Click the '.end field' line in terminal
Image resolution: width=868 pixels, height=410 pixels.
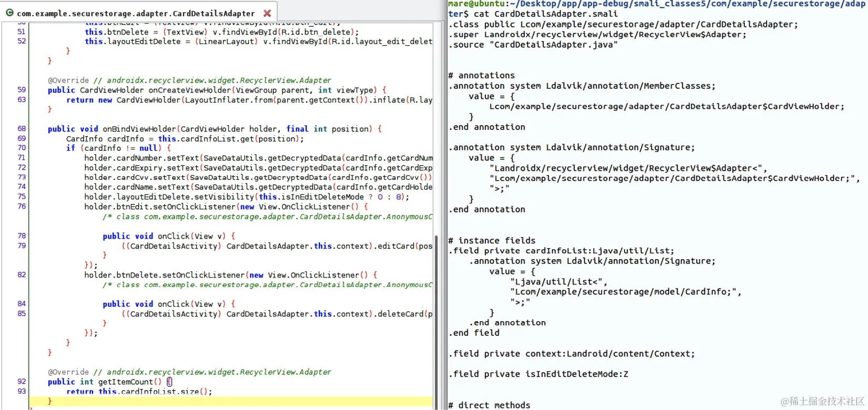(474, 333)
